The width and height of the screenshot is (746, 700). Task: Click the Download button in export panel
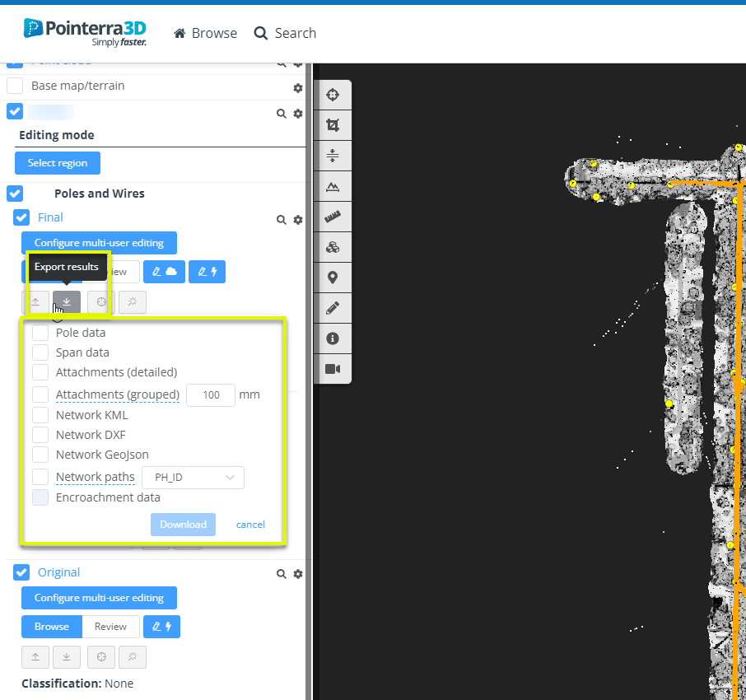[x=183, y=525]
